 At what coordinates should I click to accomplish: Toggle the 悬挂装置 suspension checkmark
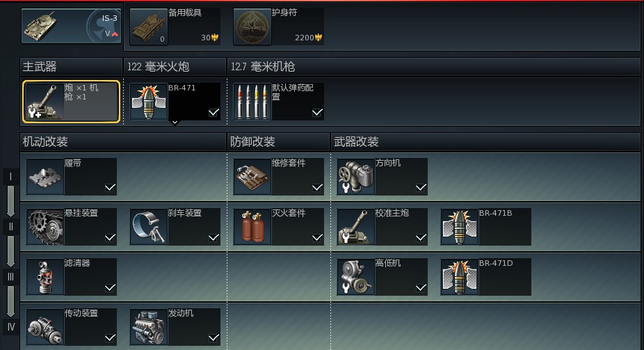(x=110, y=238)
